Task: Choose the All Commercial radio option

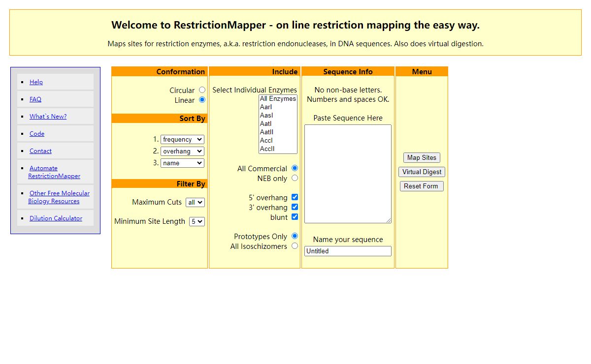Action: pyautogui.click(x=295, y=168)
